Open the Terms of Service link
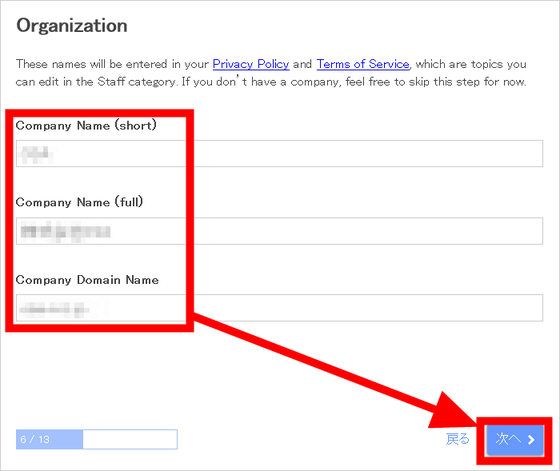The width and height of the screenshot is (560, 471). (363, 64)
